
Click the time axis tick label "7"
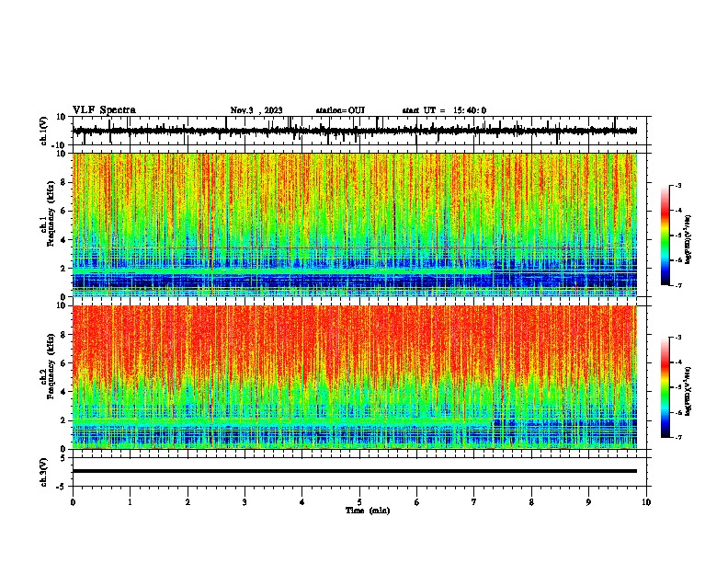click(x=474, y=502)
